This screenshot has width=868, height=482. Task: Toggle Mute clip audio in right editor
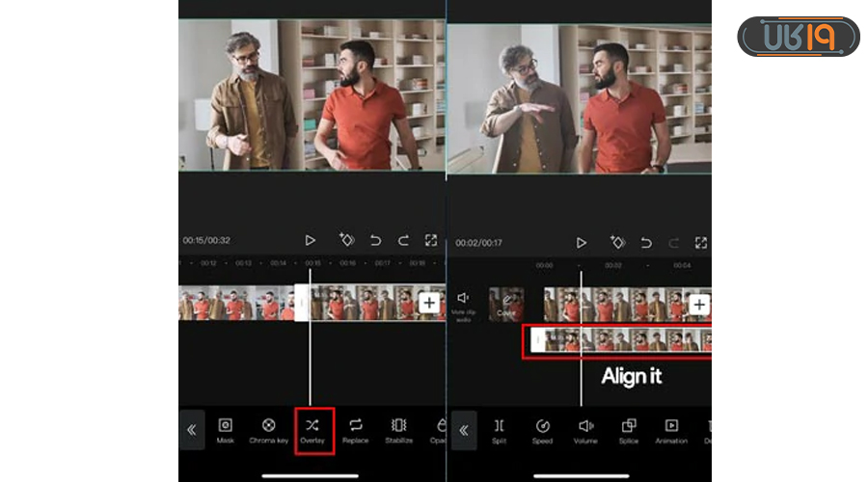(463, 306)
